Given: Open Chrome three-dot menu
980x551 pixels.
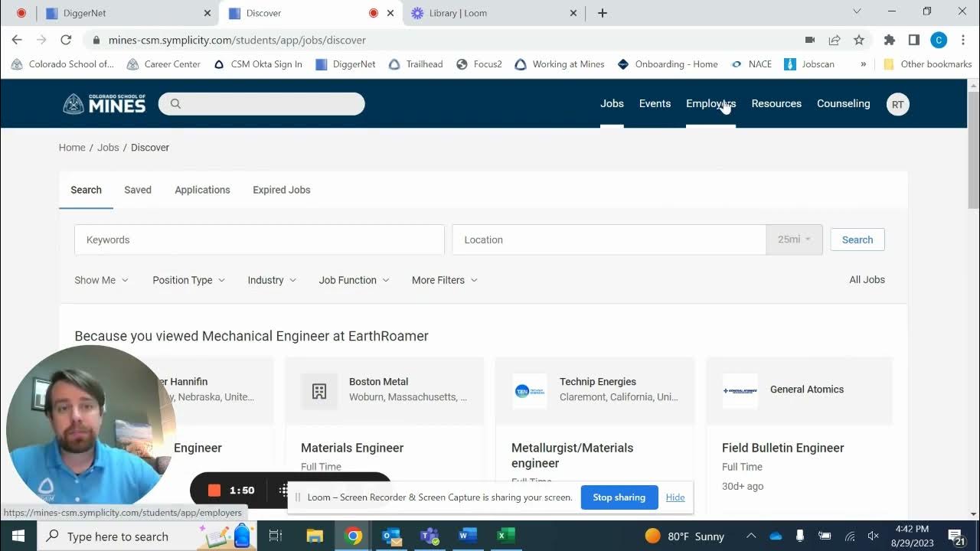Looking at the screenshot, I should click(963, 40).
